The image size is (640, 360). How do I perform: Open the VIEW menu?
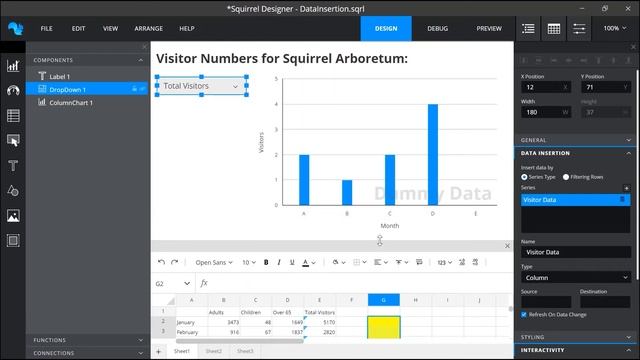[110, 29]
